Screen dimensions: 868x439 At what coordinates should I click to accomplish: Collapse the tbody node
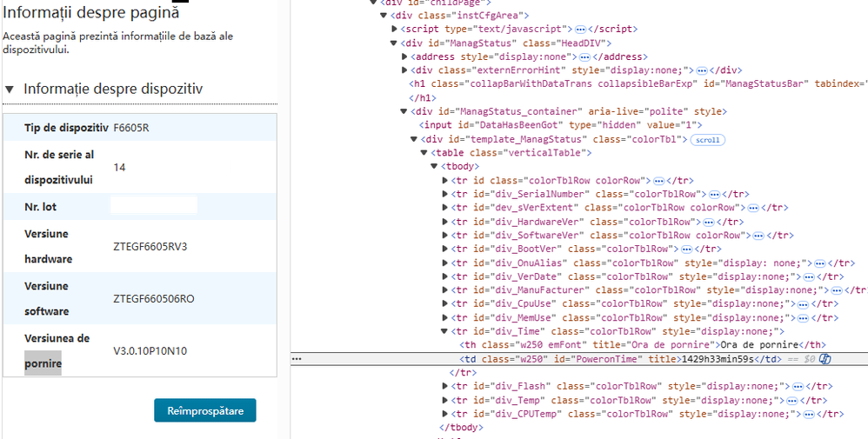[x=435, y=167]
